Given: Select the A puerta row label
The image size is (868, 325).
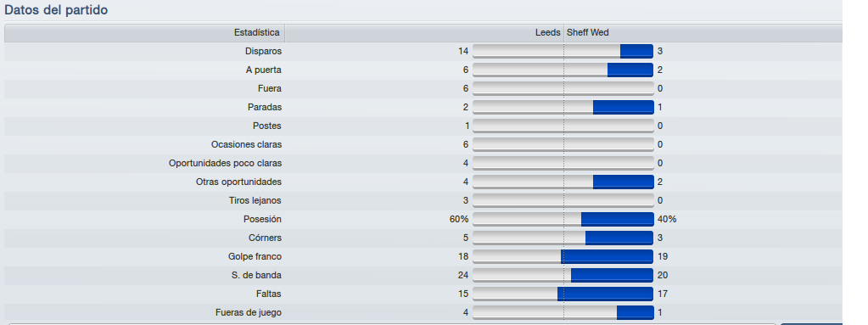Looking at the screenshot, I should (x=264, y=70).
